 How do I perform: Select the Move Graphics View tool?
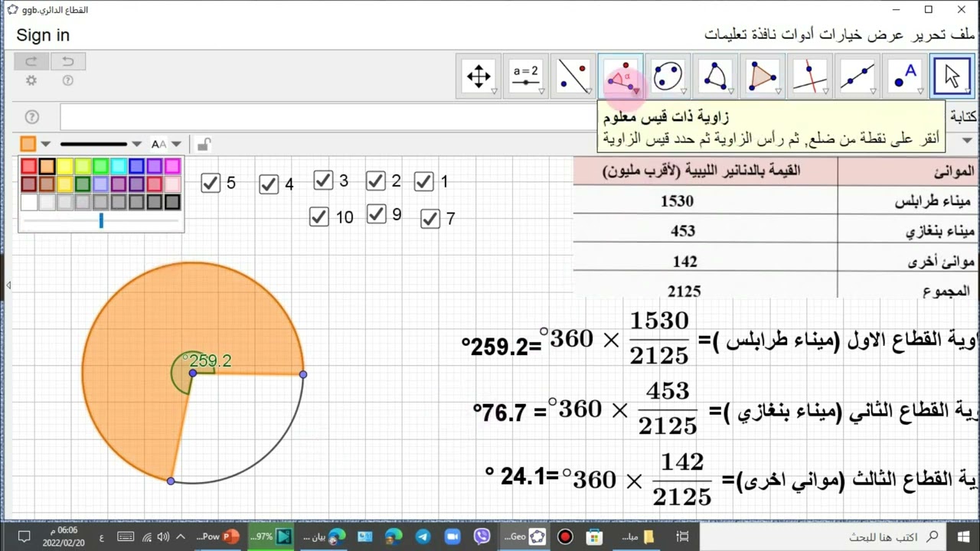(x=479, y=76)
